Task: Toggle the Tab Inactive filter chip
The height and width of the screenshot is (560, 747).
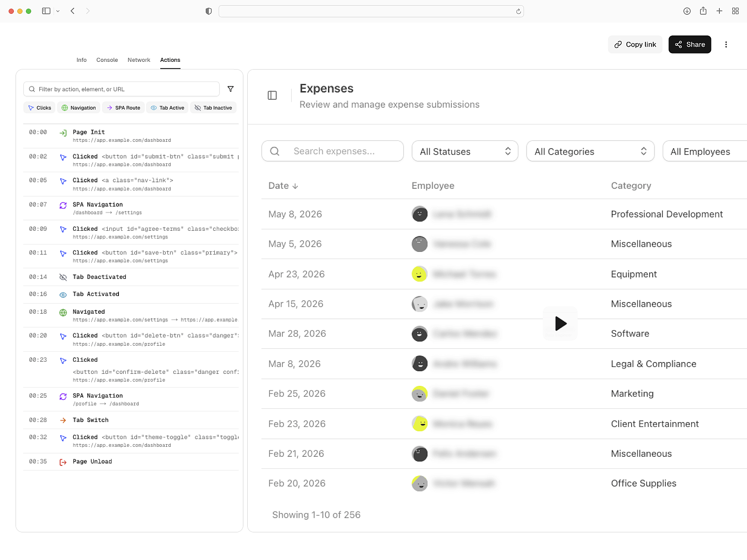Action: coord(213,108)
